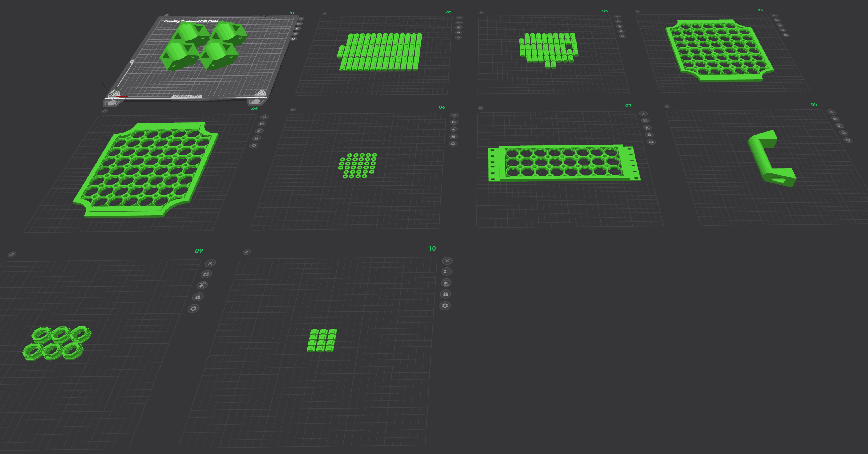This screenshot has height=454, width=868.
Task: Open plate 06 settings gear
Action: (x=453, y=144)
